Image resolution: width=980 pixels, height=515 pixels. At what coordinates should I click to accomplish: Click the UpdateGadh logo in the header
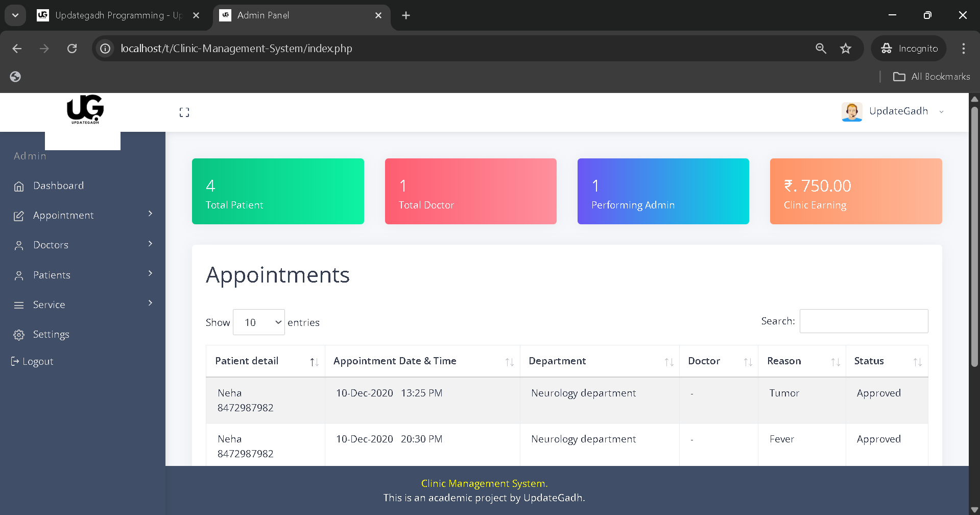(x=85, y=109)
